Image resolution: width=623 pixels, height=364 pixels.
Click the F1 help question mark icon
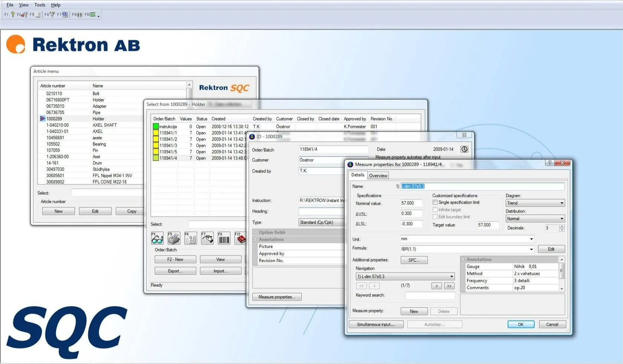(13, 14)
